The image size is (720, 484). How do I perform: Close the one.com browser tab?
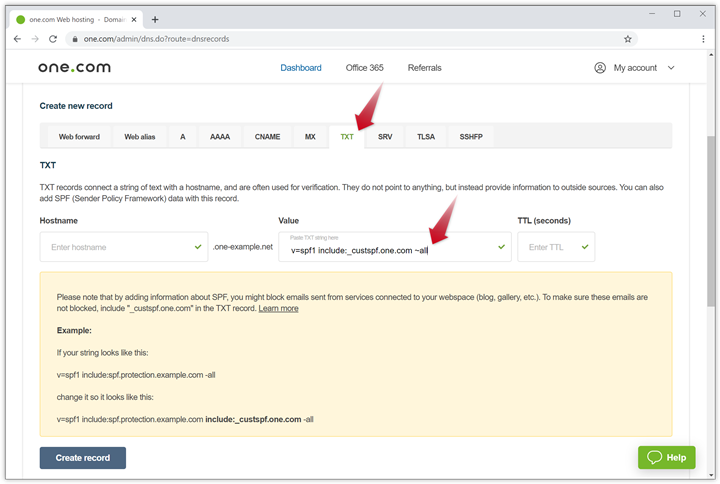(135, 19)
